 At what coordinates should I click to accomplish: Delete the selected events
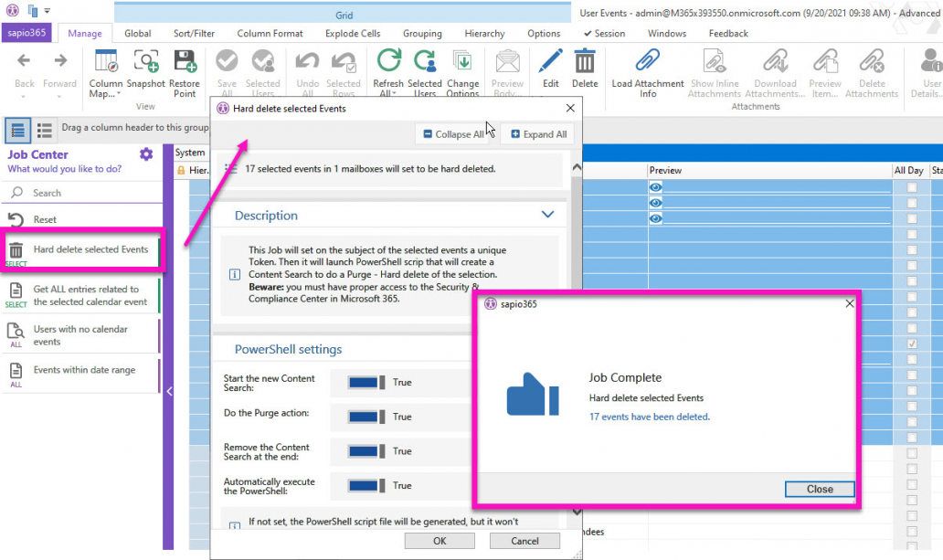585,69
